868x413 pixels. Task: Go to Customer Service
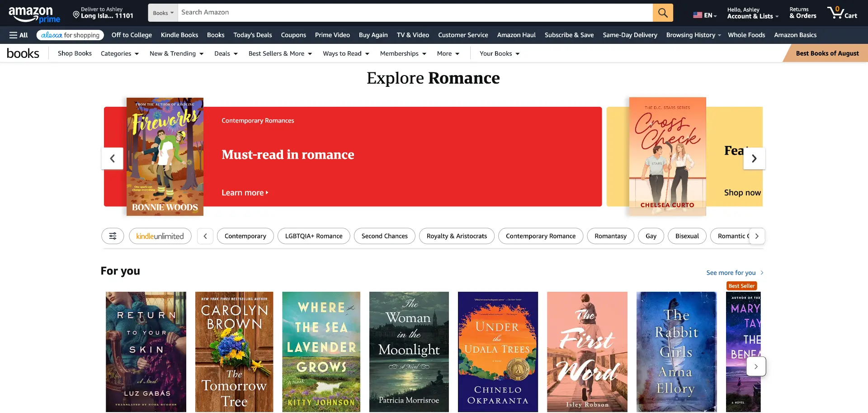pyautogui.click(x=463, y=35)
